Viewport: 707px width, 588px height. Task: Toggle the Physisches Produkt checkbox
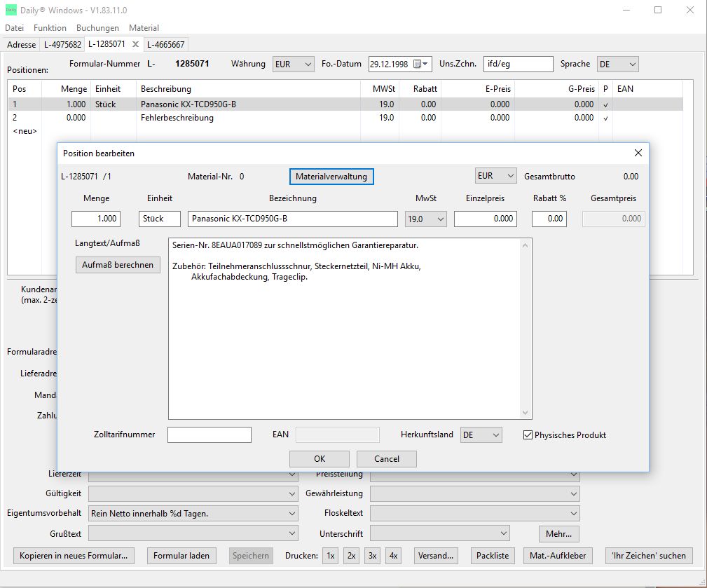pyautogui.click(x=528, y=435)
